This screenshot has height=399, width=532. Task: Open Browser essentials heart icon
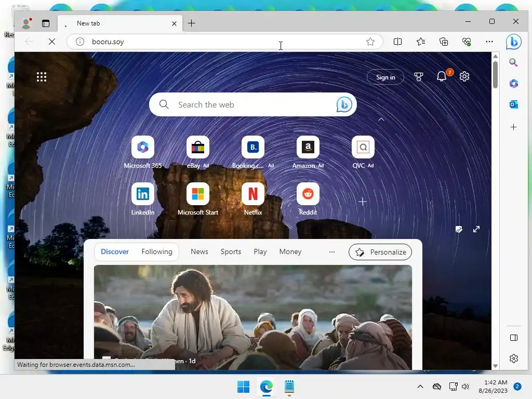click(x=467, y=42)
